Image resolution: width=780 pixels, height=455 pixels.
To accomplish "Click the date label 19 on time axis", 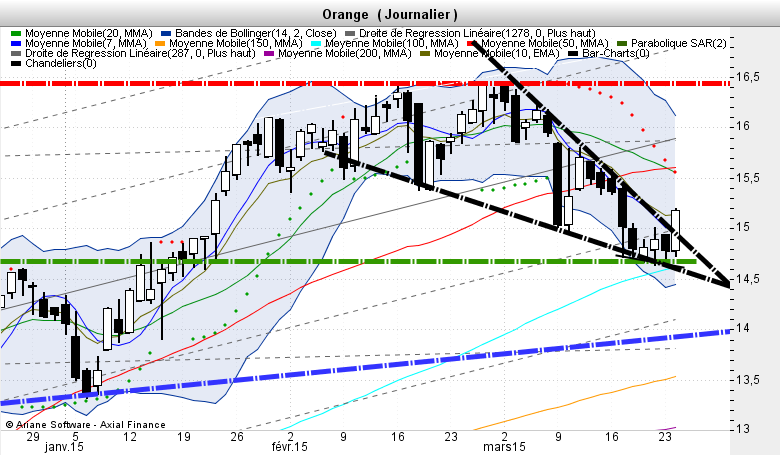I will coord(184,437).
